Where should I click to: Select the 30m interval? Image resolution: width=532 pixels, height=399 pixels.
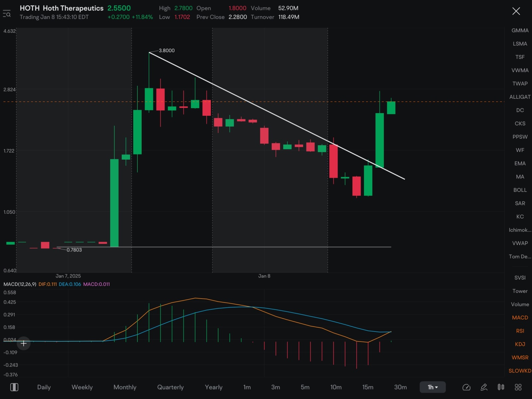tap(400, 387)
